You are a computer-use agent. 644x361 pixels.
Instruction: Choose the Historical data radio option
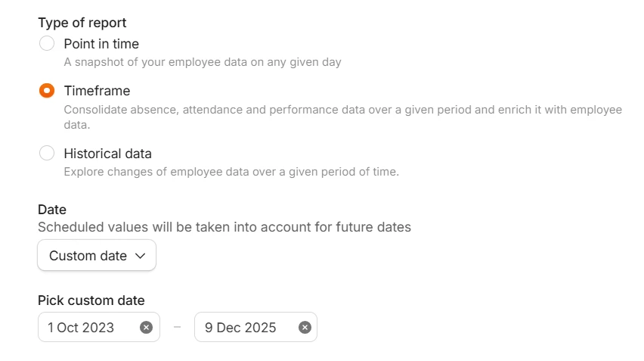click(x=47, y=154)
